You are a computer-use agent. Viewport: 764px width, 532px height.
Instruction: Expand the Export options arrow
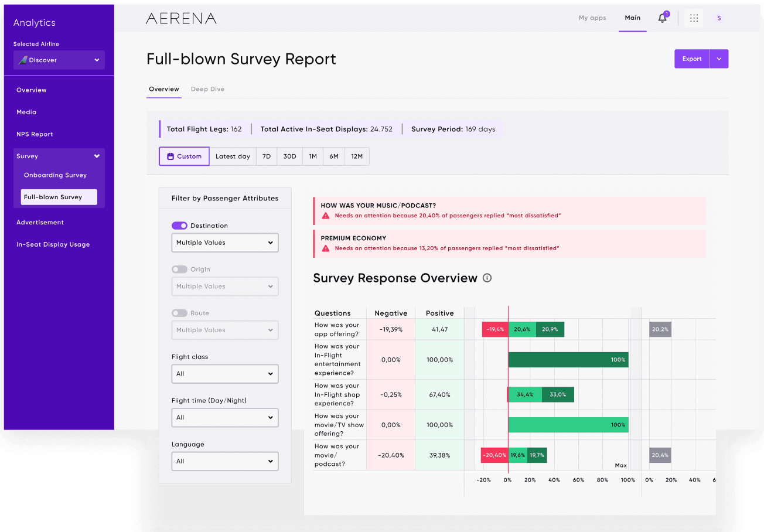(719, 59)
